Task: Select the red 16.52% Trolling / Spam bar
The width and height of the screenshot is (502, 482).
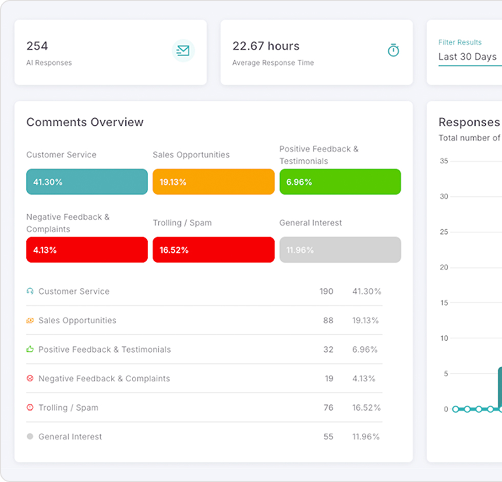Action: coord(214,250)
